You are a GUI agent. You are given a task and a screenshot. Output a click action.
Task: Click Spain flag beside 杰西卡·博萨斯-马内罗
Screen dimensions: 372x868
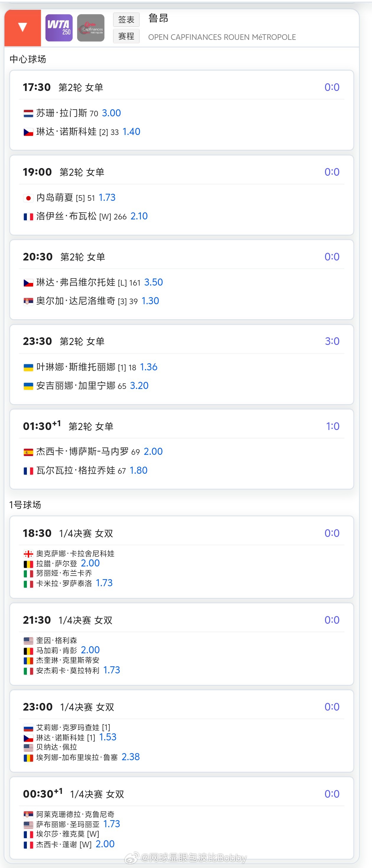(28, 452)
